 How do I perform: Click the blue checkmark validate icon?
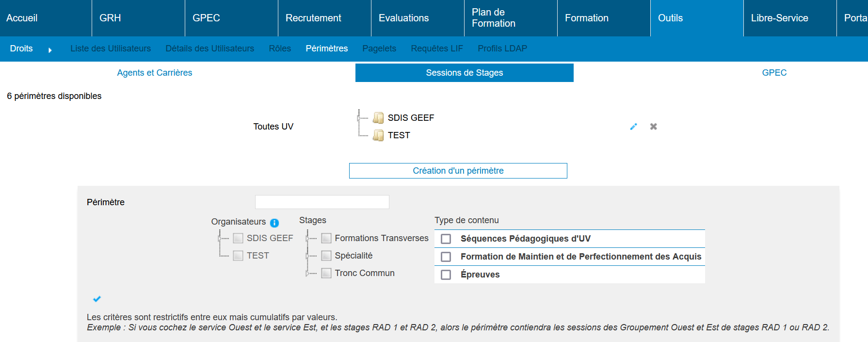(97, 299)
